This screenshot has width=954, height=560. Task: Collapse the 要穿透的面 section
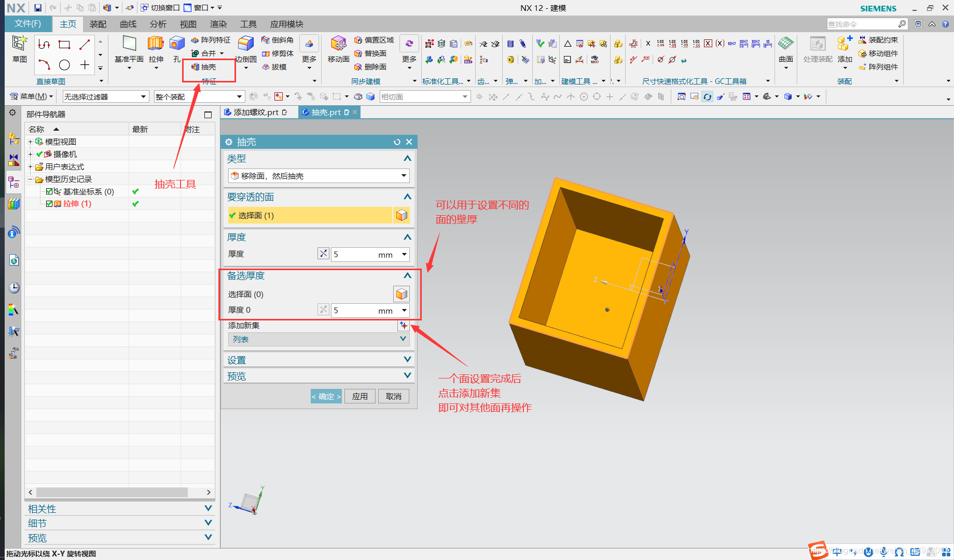coord(407,197)
